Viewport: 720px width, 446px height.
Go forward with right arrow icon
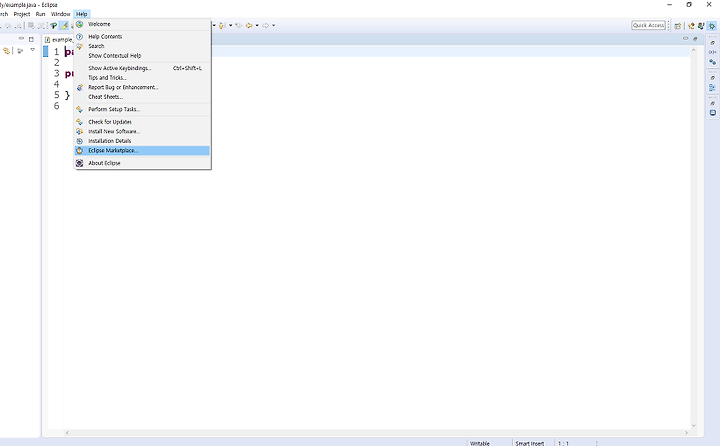click(x=265, y=26)
